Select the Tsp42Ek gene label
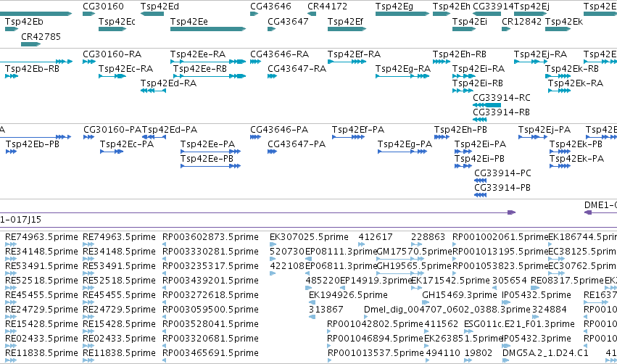617x364 pixels. (564, 22)
